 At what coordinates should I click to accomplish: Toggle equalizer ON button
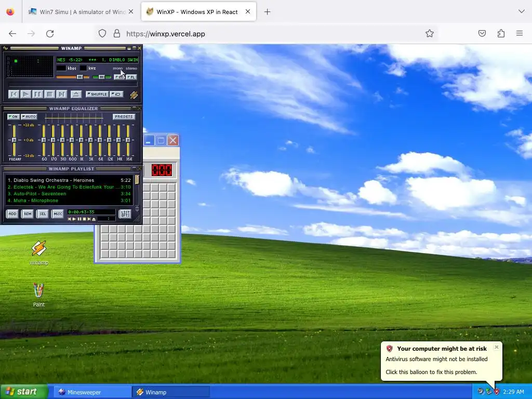pyautogui.click(x=13, y=117)
